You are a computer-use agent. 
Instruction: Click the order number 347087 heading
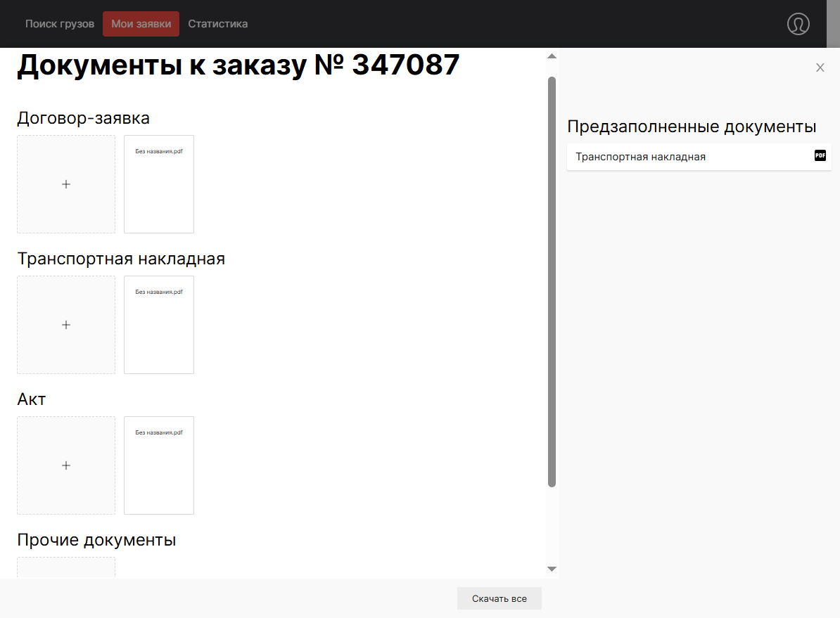click(238, 65)
